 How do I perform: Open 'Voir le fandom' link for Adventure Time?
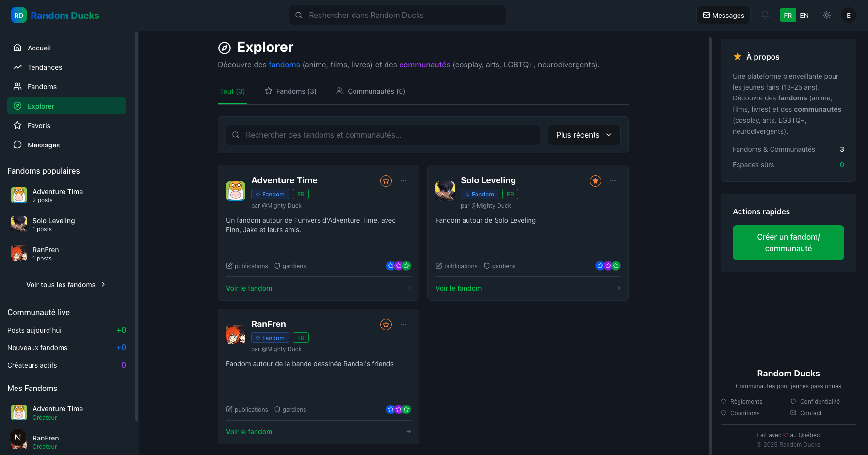[x=249, y=288]
